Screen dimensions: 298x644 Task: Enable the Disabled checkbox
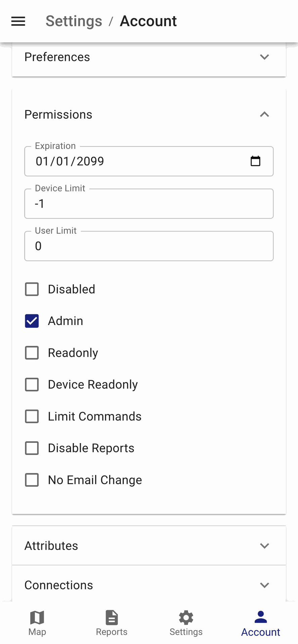[x=32, y=289]
